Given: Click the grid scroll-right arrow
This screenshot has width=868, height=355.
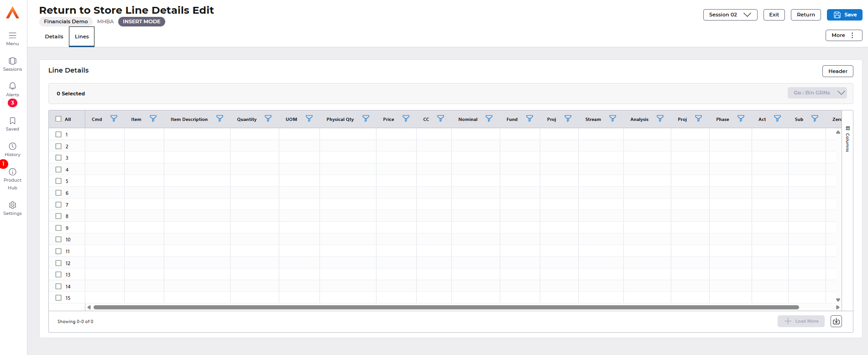Looking at the screenshot, I should tap(838, 308).
